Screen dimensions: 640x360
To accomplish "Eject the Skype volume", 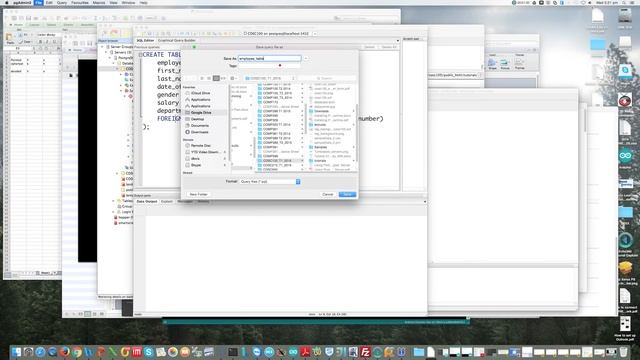I will tap(224, 165).
